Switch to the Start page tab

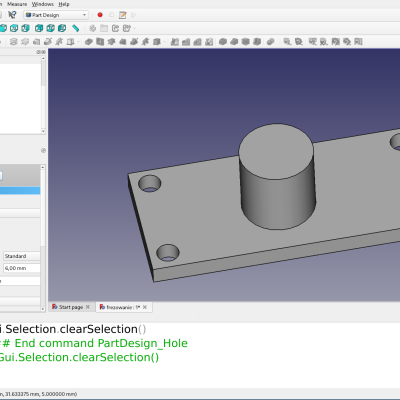point(71,307)
